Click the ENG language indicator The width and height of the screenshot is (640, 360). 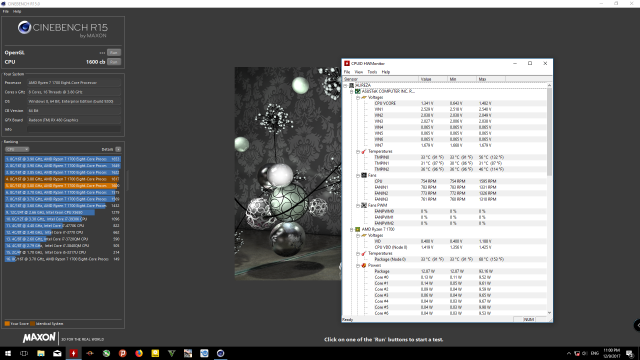pyautogui.click(x=595, y=353)
